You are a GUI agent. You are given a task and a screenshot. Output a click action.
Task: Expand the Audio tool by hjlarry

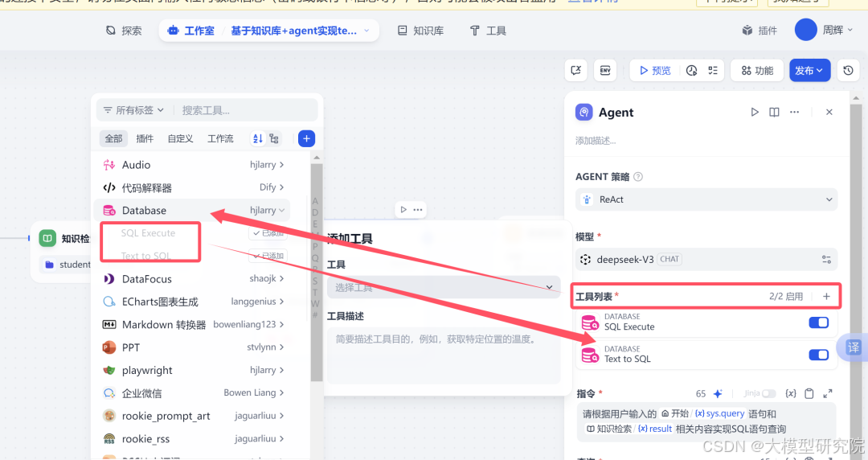tap(193, 165)
